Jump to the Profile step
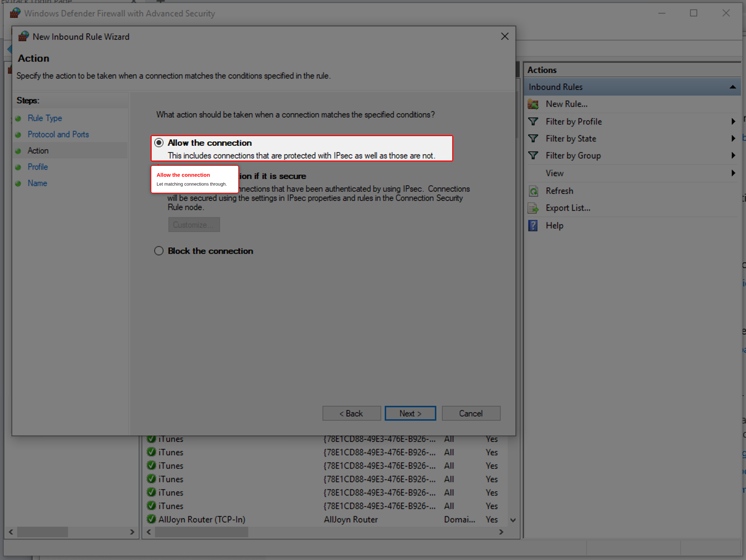Viewport: 746px width, 560px height. point(38,167)
